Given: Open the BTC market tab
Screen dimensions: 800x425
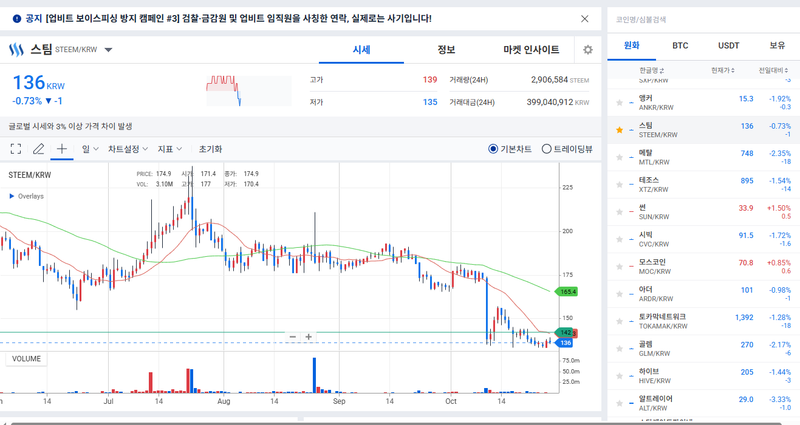Looking at the screenshot, I should pos(680,45).
